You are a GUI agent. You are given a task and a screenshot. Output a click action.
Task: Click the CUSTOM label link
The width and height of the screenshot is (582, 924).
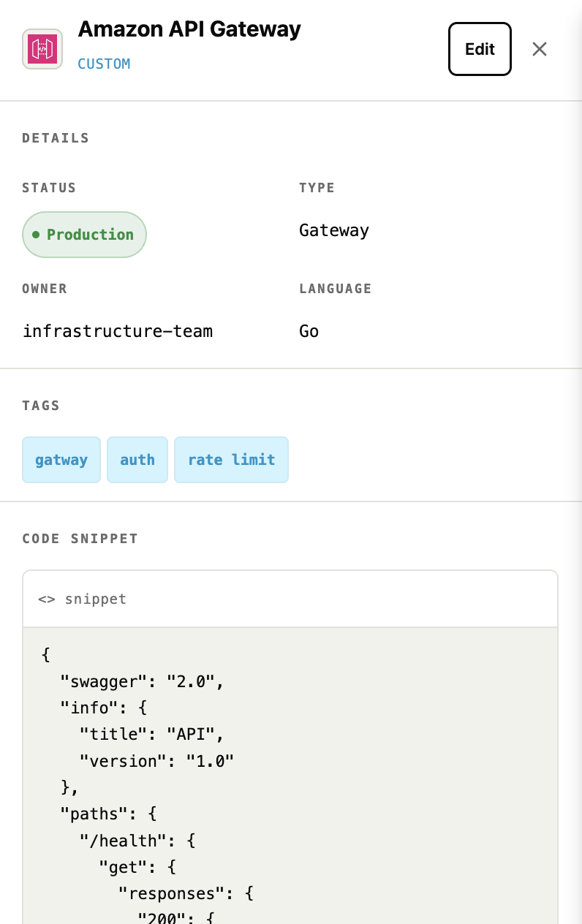click(104, 64)
